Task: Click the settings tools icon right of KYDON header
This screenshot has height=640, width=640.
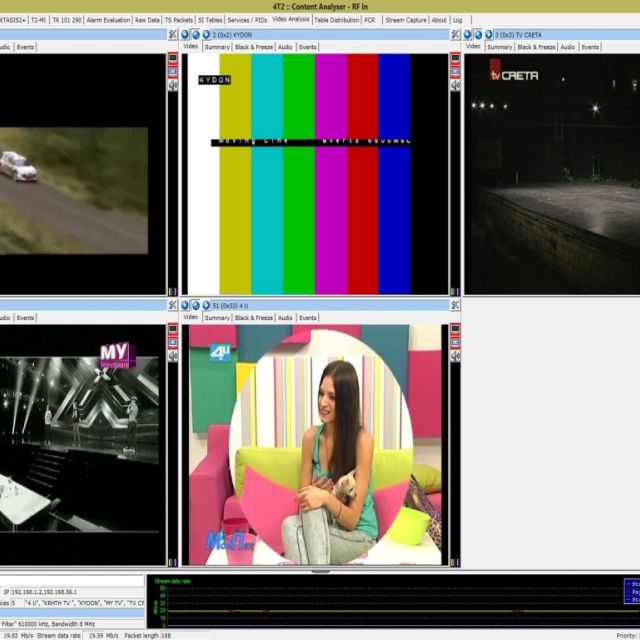Action: pyautogui.click(x=454, y=34)
